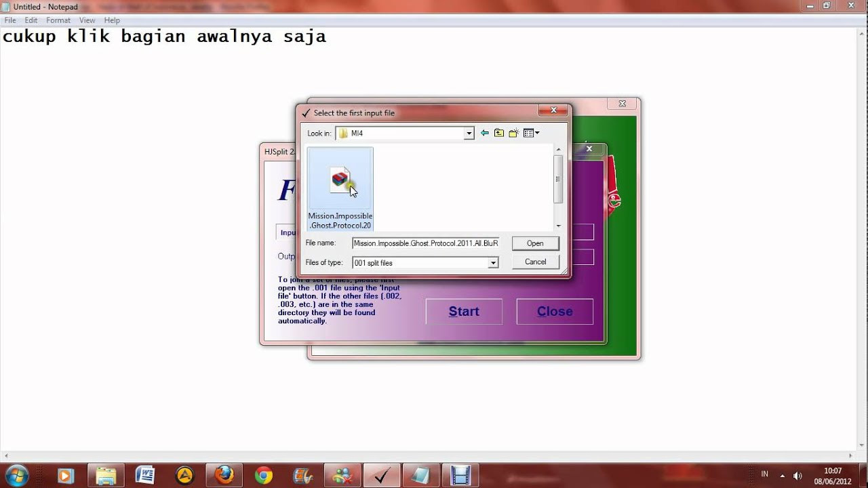Launch HJSplit from the taskbar checkmark icon
The height and width of the screenshot is (488, 868).
(382, 474)
